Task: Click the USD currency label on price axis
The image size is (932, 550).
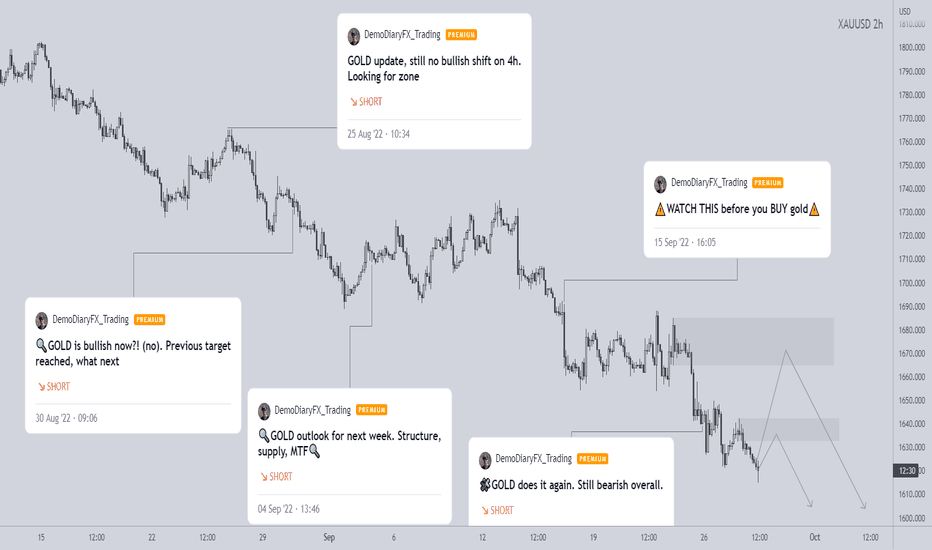Action: 905,11
